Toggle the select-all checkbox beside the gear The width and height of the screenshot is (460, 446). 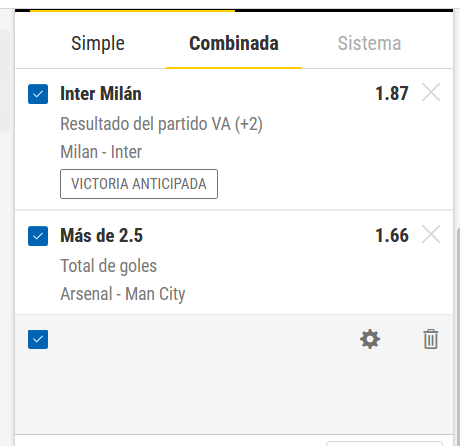[x=38, y=339]
